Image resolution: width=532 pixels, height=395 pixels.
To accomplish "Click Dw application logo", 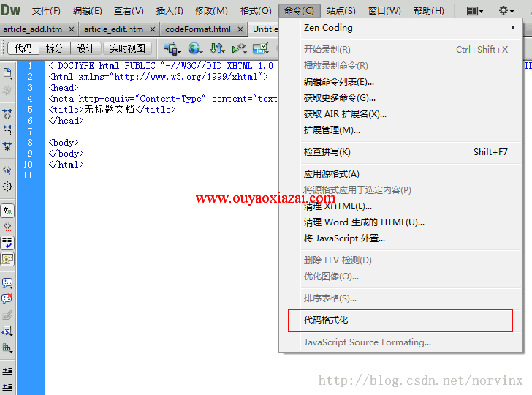I will click(x=11, y=10).
